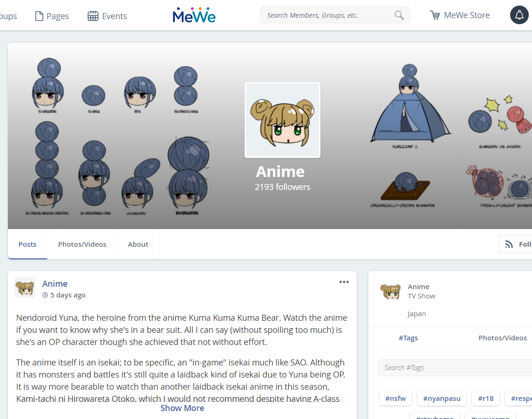The height and width of the screenshot is (419, 532).
Task: Open the MeWe Store cart icon
Action: coord(435,15)
